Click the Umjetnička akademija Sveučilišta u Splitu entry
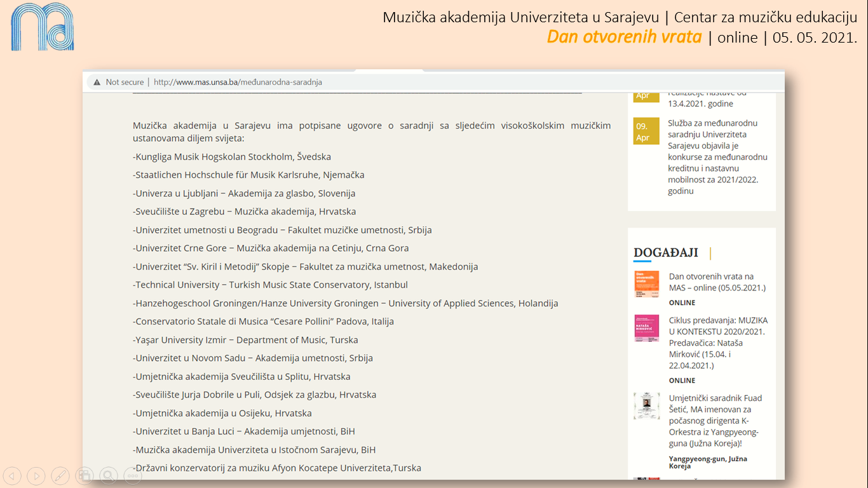Image resolution: width=868 pixels, height=488 pixels. (241, 377)
